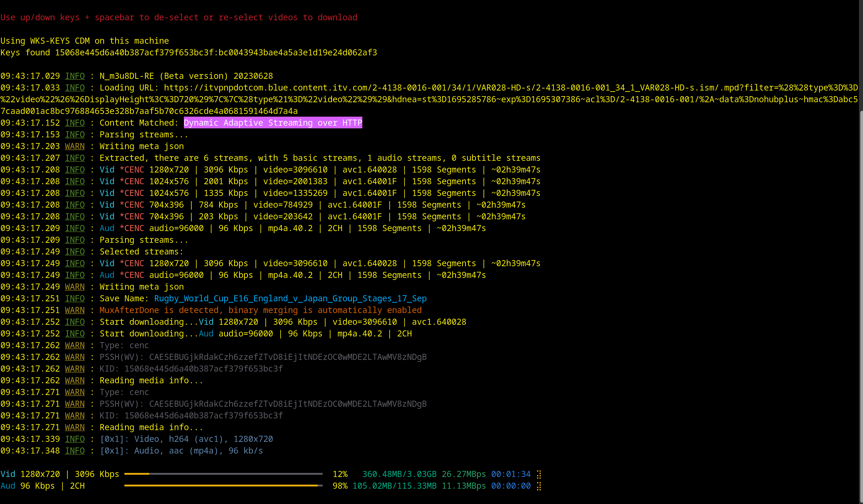Image resolution: width=863 pixels, height=504 pixels.
Task: Click the Rugby_World_Cup save name text
Action: [290, 298]
